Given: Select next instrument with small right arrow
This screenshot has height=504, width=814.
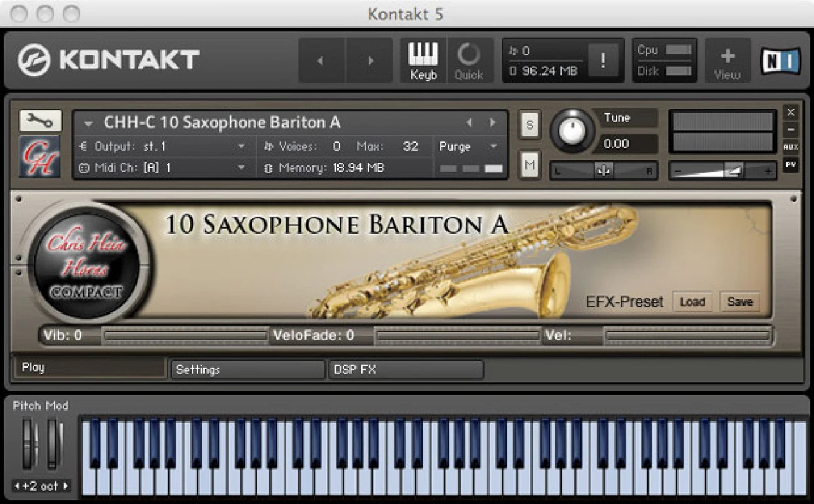Looking at the screenshot, I should (x=493, y=122).
